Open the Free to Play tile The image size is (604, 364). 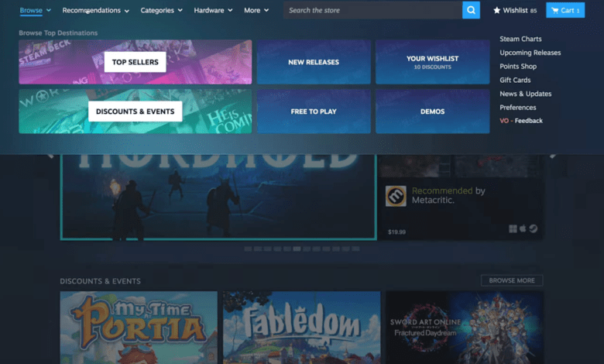(314, 112)
